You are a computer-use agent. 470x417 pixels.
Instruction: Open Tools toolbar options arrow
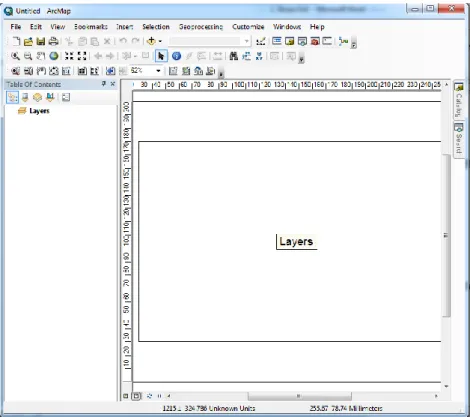click(301, 59)
